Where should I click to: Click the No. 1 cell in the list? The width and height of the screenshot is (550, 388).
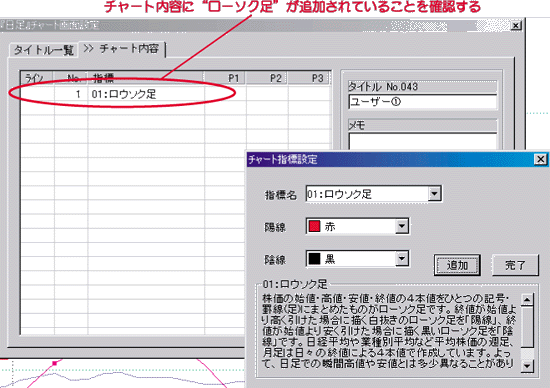pyautogui.click(x=71, y=94)
